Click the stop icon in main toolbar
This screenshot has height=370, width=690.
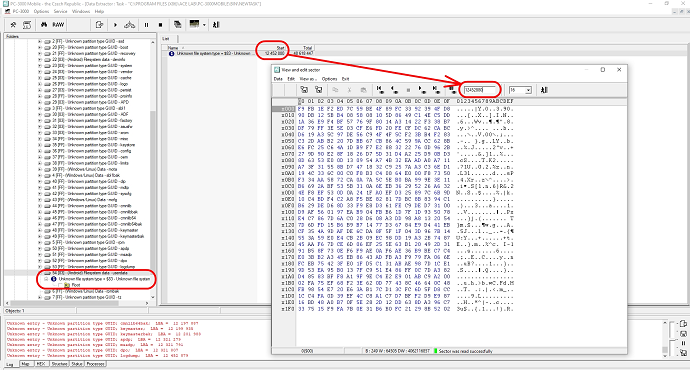(161, 25)
